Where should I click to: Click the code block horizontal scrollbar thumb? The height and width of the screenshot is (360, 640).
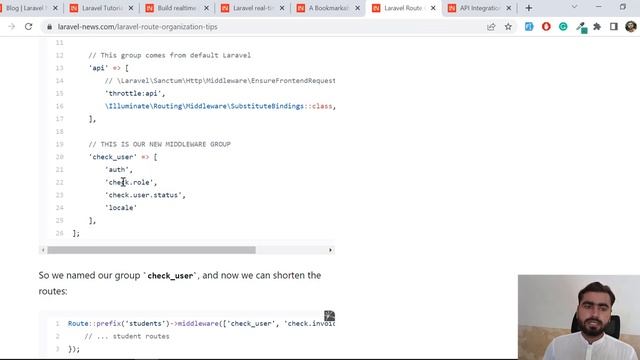(x=151, y=250)
